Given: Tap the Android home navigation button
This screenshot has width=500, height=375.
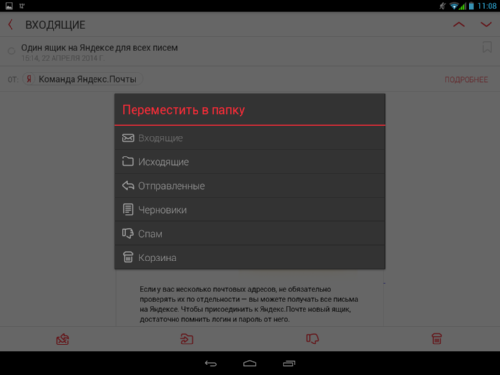Looking at the screenshot, I should coord(250,363).
